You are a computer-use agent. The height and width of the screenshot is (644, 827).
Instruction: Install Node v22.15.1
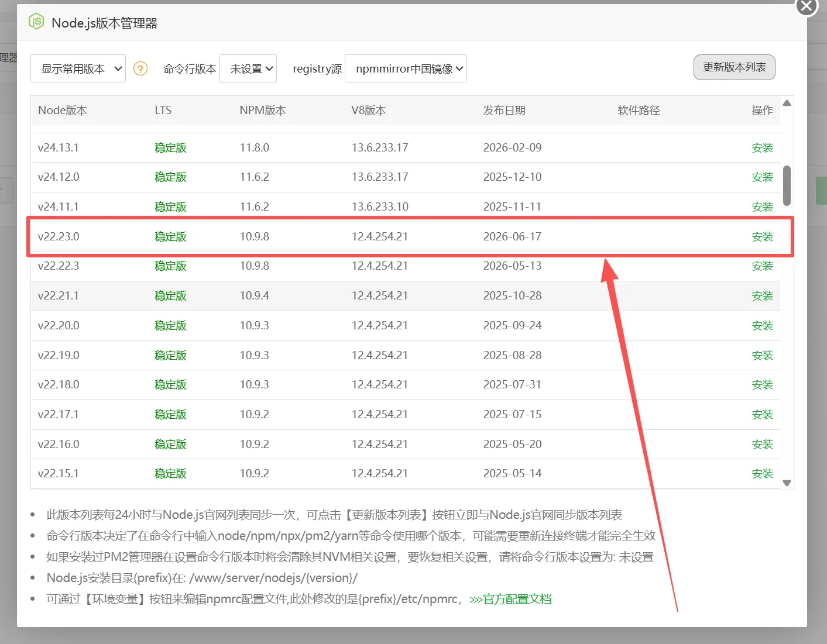763,474
